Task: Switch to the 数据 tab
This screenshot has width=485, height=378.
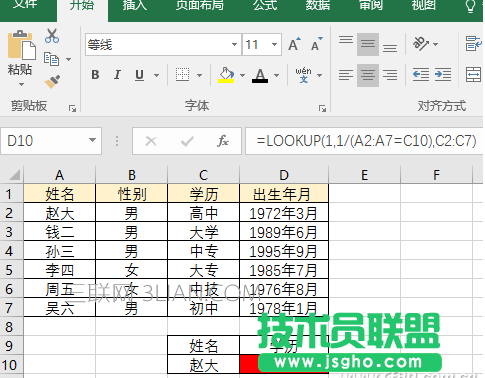Action: pyautogui.click(x=318, y=5)
